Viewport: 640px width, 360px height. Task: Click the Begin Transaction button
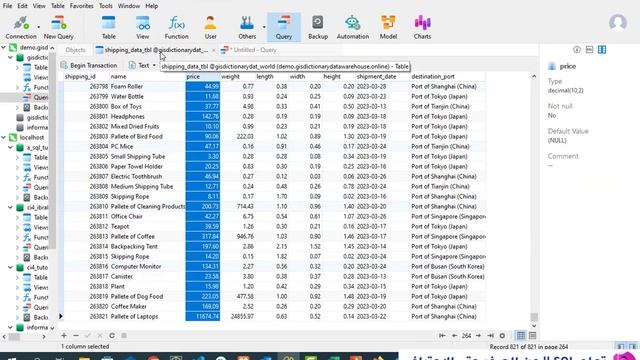(x=89, y=65)
